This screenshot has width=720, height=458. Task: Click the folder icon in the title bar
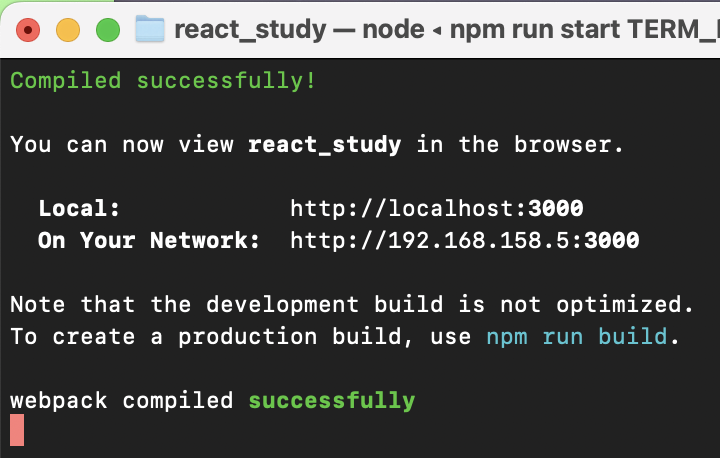(150, 29)
